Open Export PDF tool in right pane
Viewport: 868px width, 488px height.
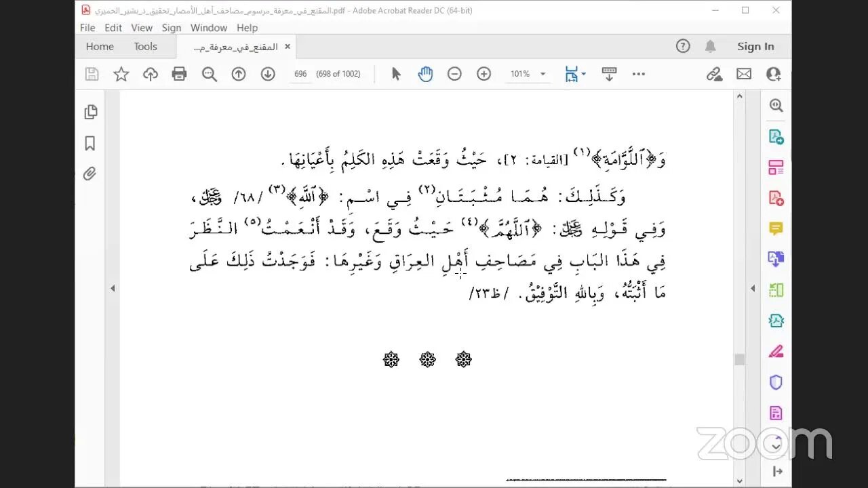(776, 136)
